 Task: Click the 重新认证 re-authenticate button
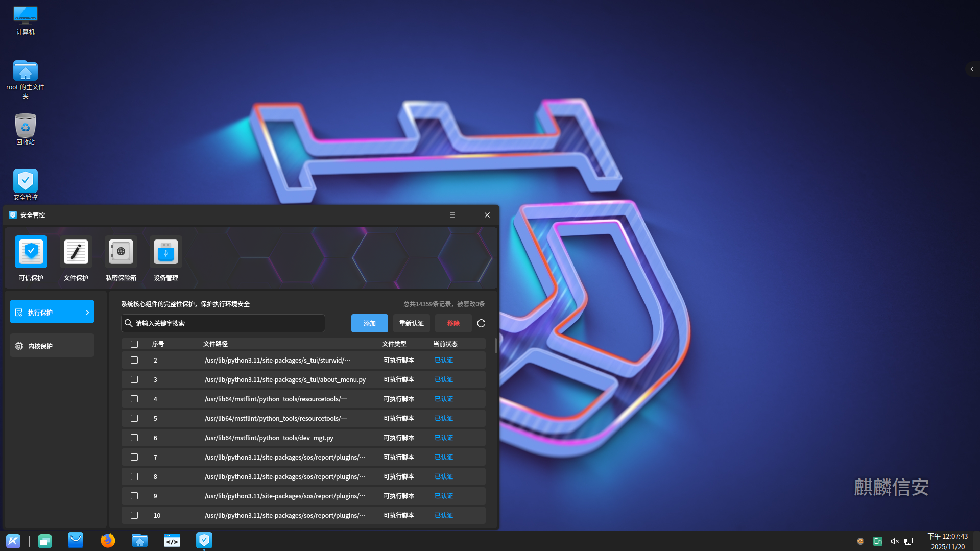point(411,323)
